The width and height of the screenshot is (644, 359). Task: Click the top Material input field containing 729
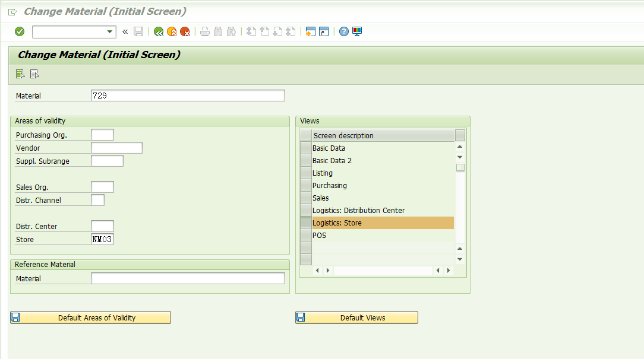tap(188, 96)
